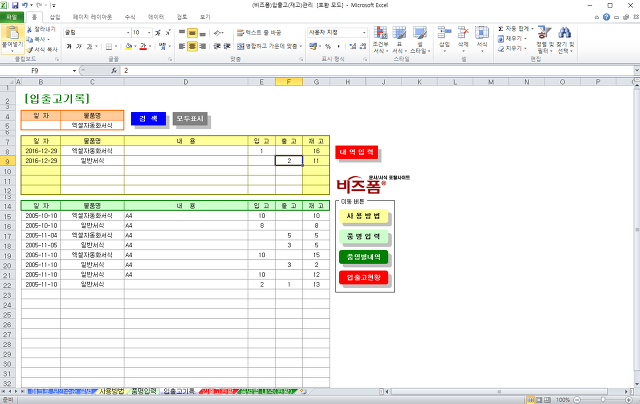Click the zoom slider in status bar

coord(603,400)
